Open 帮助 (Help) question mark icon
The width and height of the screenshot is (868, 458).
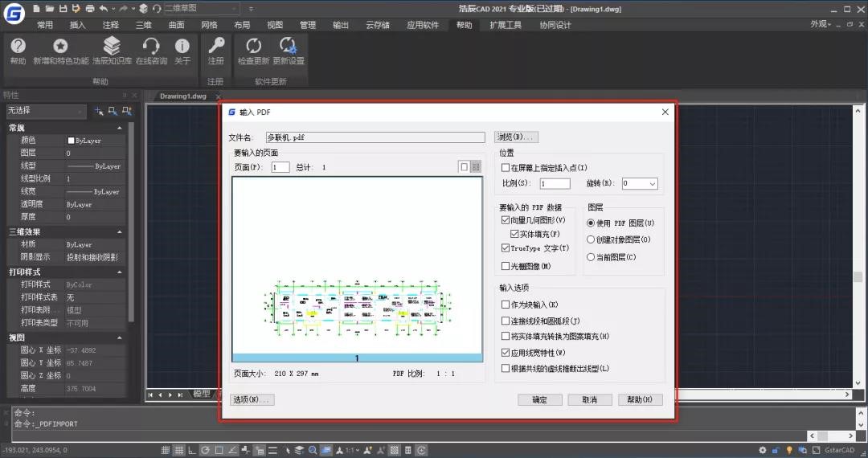pyautogui.click(x=18, y=46)
